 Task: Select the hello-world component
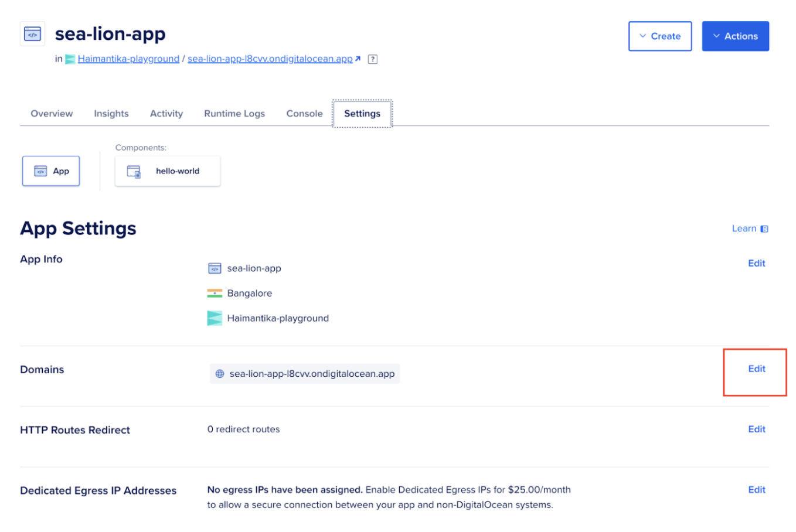tap(168, 171)
